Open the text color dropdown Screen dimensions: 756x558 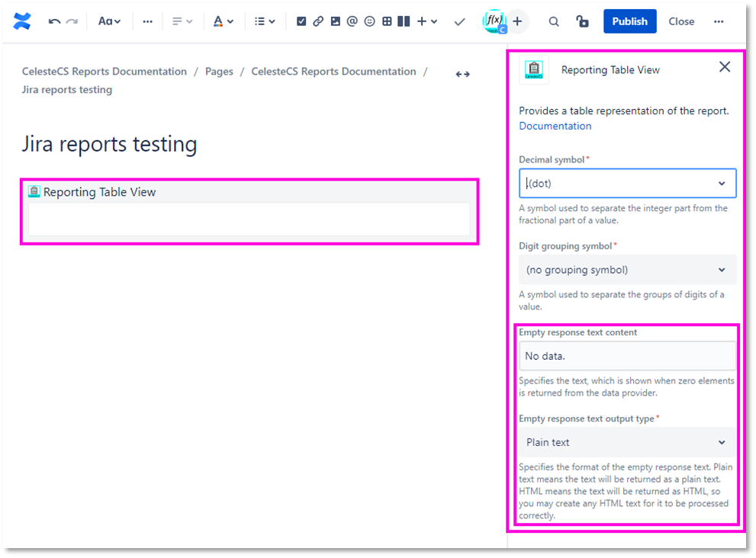tap(224, 21)
